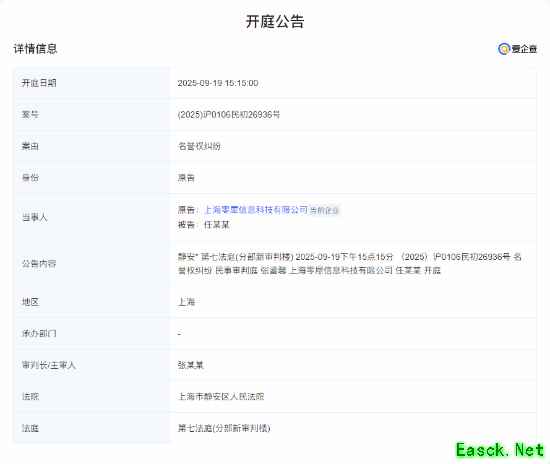
Task: Select the date value 2025-09-19 15:15:00
Action: (x=218, y=83)
